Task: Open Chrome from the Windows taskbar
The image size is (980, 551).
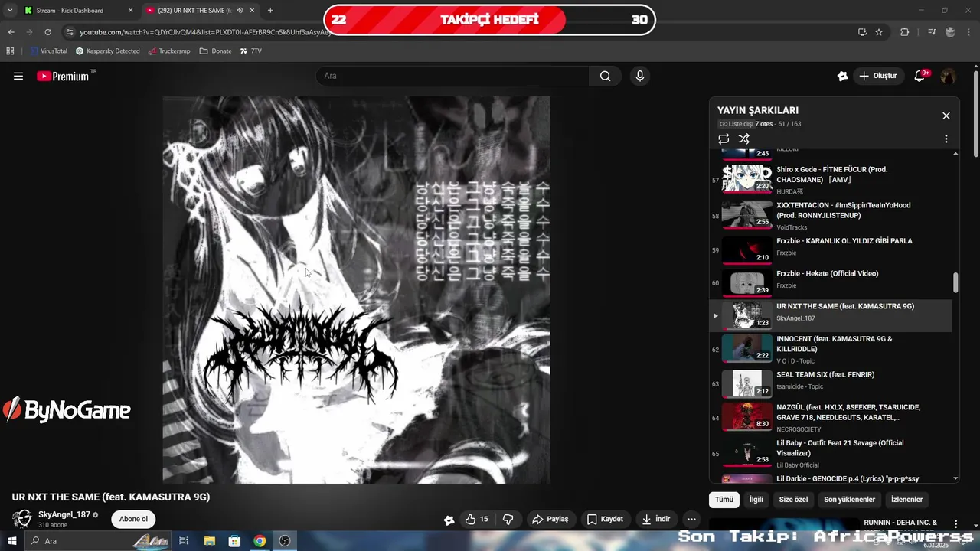Action: point(260,541)
